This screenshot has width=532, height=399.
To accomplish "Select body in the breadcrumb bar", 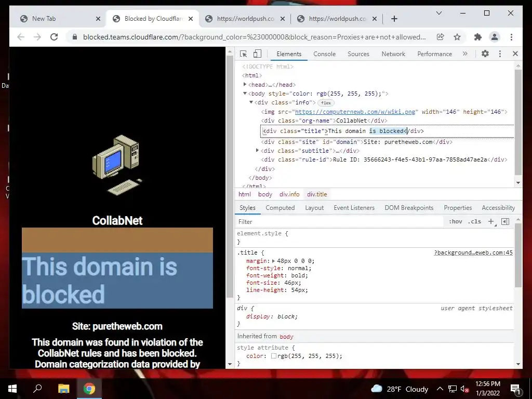I will [x=265, y=194].
